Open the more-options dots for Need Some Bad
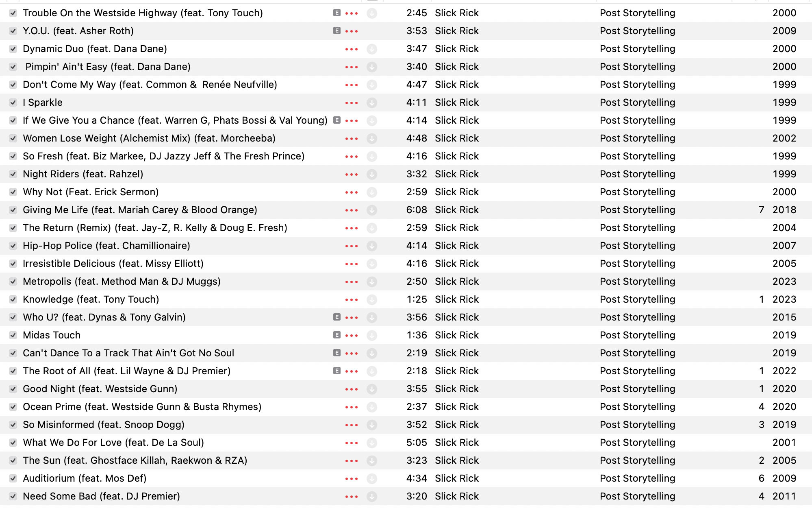 352,497
